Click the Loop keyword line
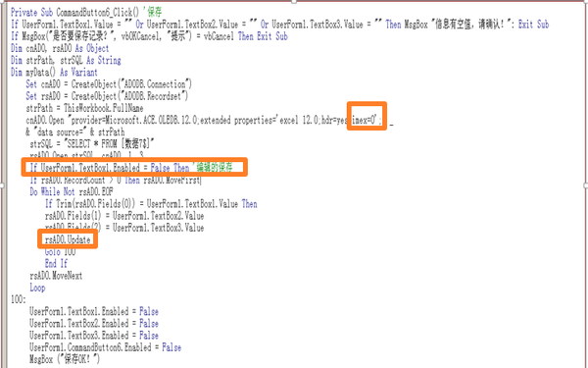588x368 pixels. [37, 288]
